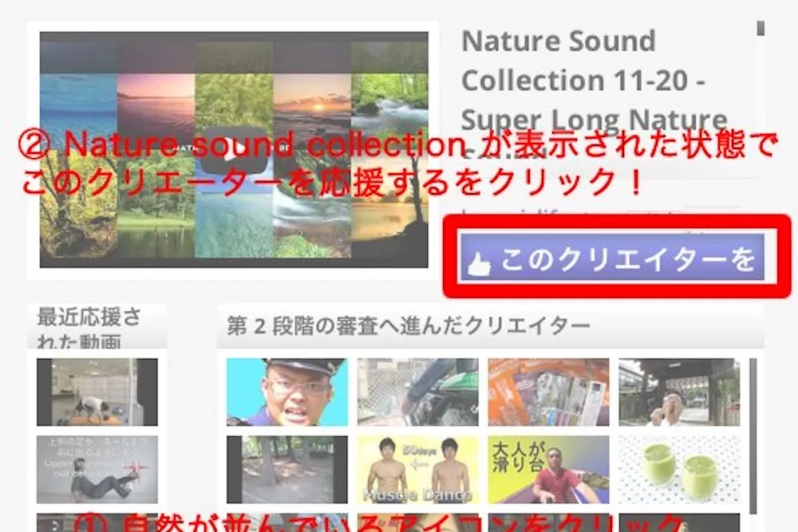Open the green car video thumbnail
Image resolution: width=798 pixels, height=532 pixels.
417,392
